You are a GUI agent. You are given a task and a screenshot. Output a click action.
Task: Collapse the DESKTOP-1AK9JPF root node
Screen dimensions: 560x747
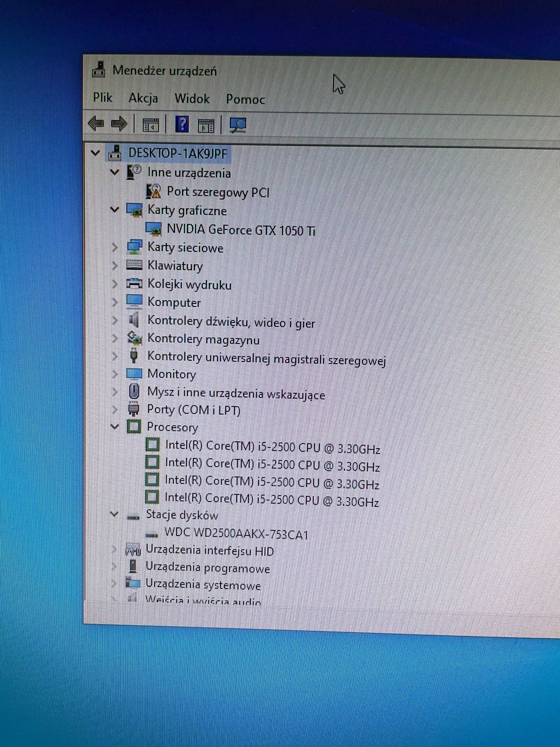click(x=95, y=153)
